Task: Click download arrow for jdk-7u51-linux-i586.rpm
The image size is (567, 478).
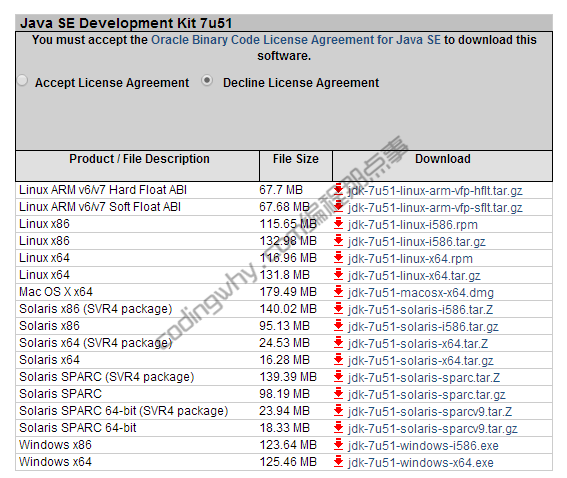Action: [338, 223]
